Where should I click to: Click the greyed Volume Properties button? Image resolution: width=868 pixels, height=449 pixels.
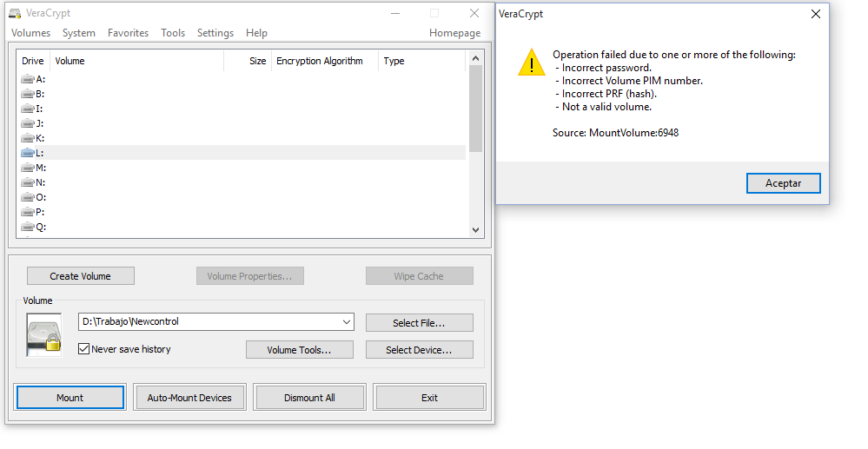(x=249, y=275)
